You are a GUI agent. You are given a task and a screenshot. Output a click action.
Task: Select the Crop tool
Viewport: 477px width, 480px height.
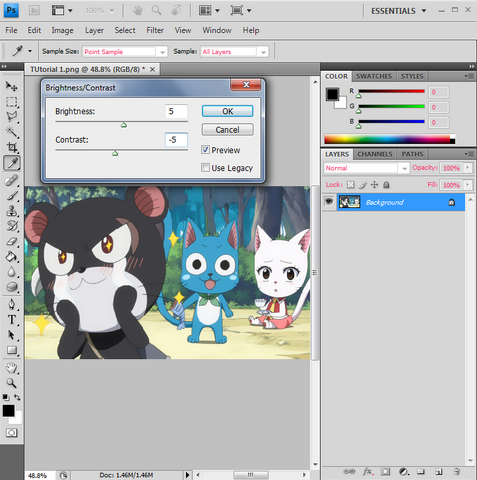[11, 147]
